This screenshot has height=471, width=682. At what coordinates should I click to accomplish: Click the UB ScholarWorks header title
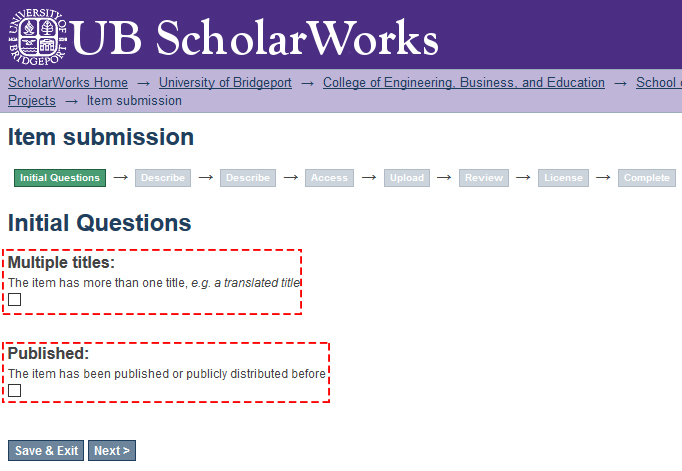(254, 38)
